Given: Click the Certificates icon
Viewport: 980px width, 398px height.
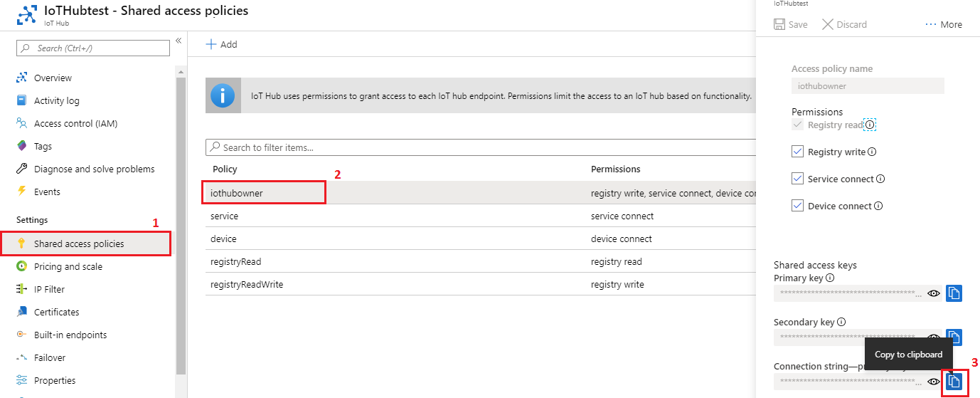Looking at the screenshot, I should pyautogui.click(x=21, y=312).
